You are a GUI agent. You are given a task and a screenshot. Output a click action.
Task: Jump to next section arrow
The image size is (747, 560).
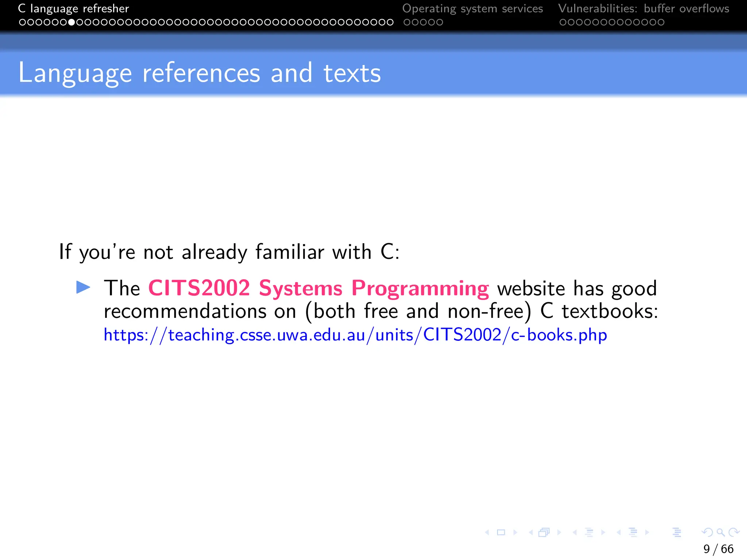tap(647, 533)
